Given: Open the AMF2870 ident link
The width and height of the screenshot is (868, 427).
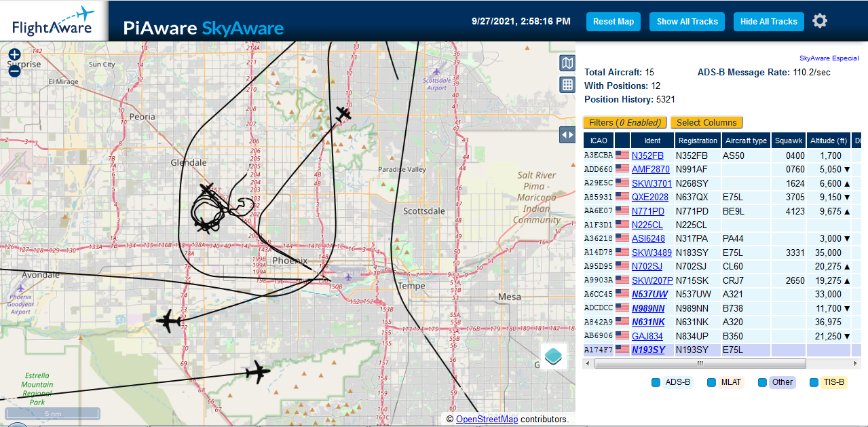Looking at the screenshot, I should pos(651,170).
